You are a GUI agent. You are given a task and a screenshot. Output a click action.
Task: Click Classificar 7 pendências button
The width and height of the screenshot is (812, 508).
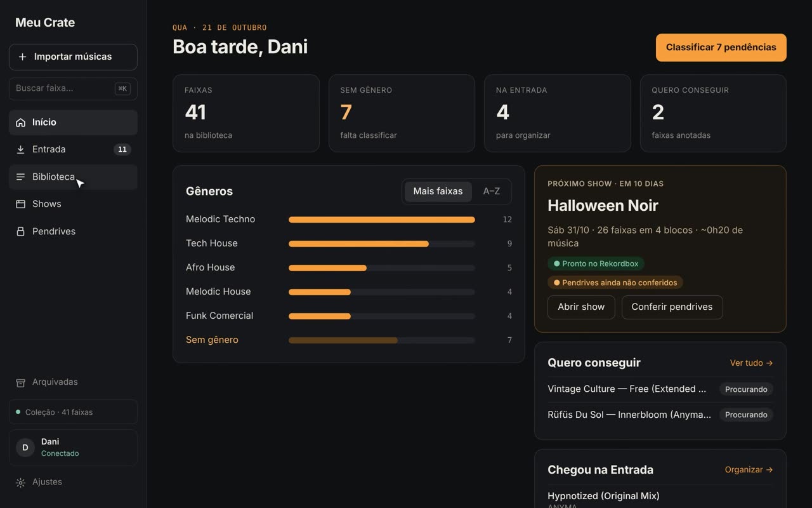pos(721,48)
